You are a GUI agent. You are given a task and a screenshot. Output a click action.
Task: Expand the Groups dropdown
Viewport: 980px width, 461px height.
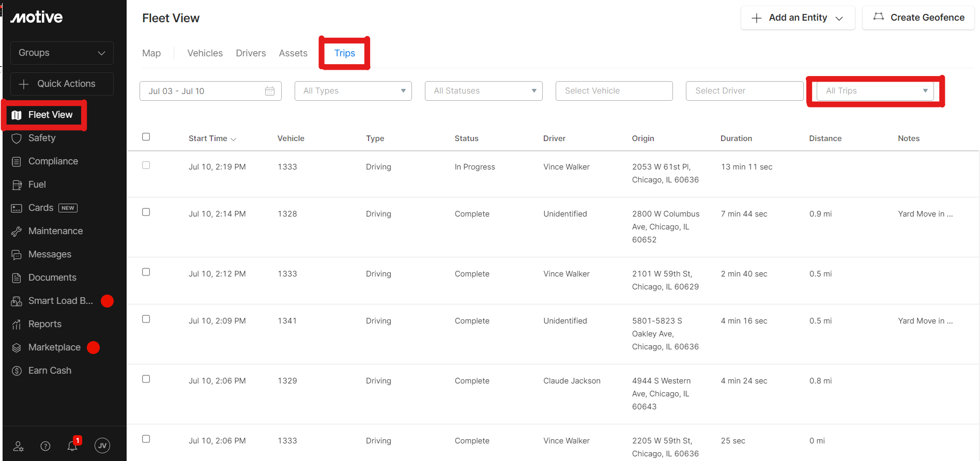62,53
